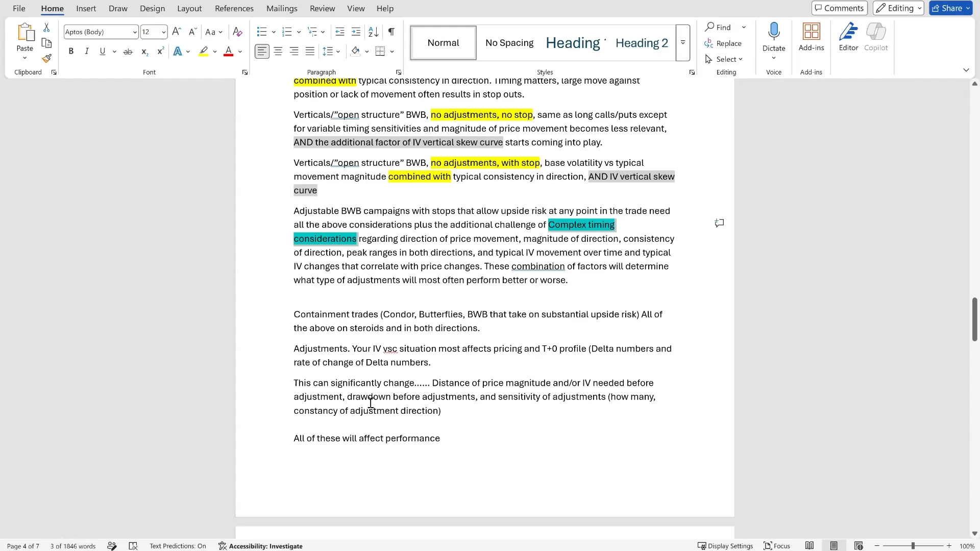Apply superscript formatting
The width and height of the screenshot is (980, 551).
tap(160, 52)
